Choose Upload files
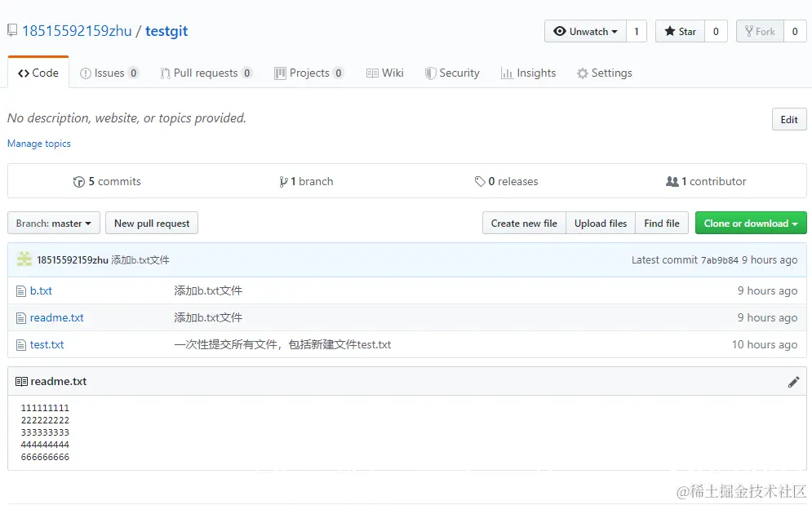Screen dimensions: 812x505 [601, 224]
